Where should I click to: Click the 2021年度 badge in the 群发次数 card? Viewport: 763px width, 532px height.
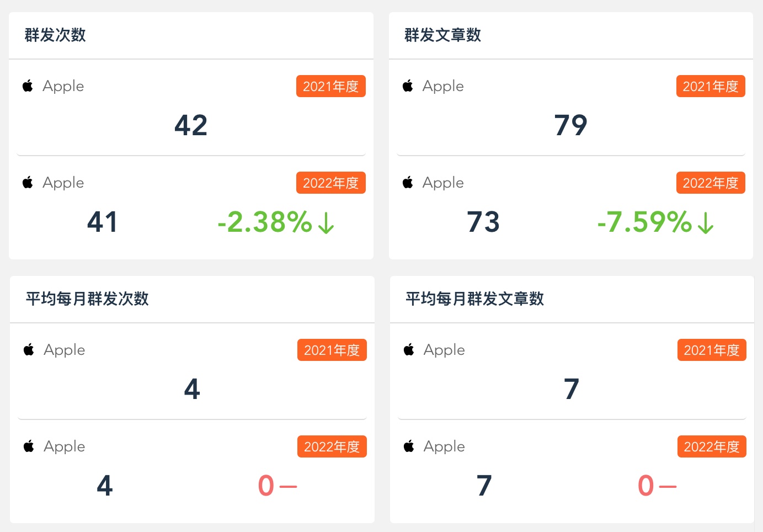331,86
